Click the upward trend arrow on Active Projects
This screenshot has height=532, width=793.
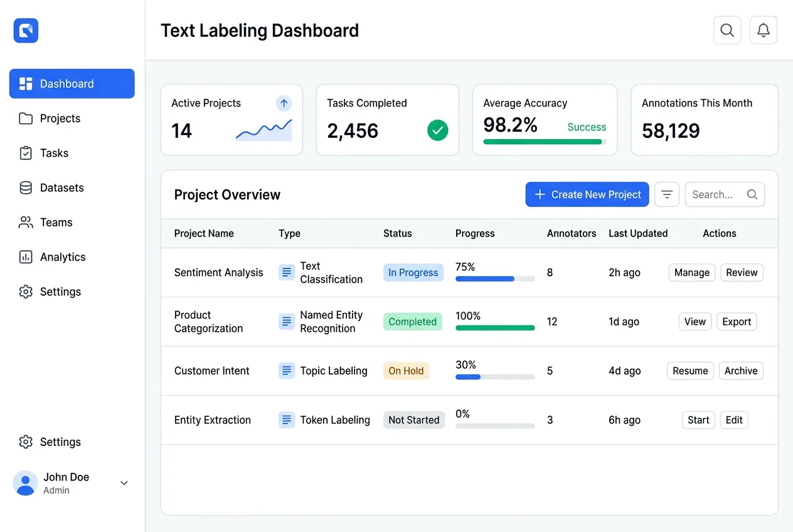pyautogui.click(x=284, y=103)
